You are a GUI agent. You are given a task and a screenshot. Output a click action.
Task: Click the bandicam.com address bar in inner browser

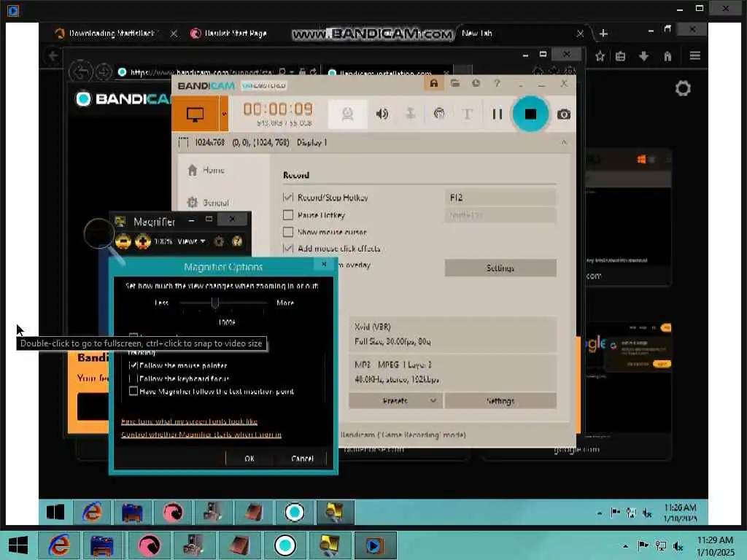tap(201, 72)
